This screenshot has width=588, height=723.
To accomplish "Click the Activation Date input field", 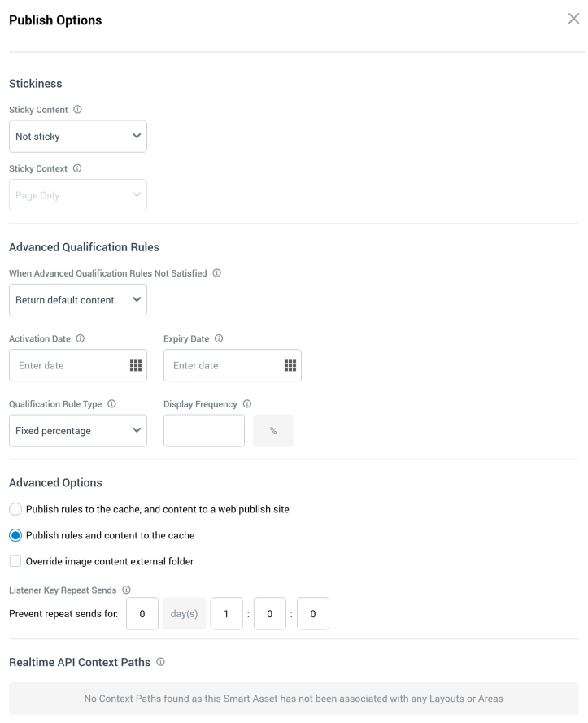I will point(69,365).
